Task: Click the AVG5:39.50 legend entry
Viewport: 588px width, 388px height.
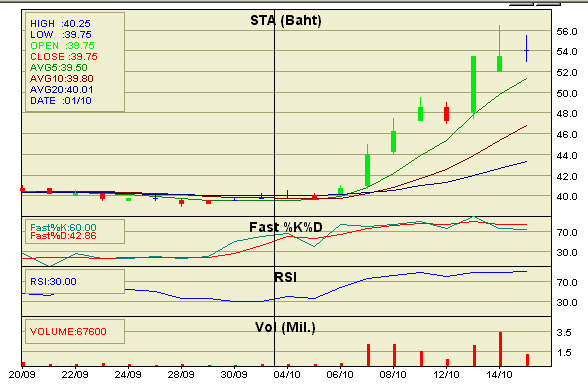Action: pyautogui.click(x=58, y=67)
